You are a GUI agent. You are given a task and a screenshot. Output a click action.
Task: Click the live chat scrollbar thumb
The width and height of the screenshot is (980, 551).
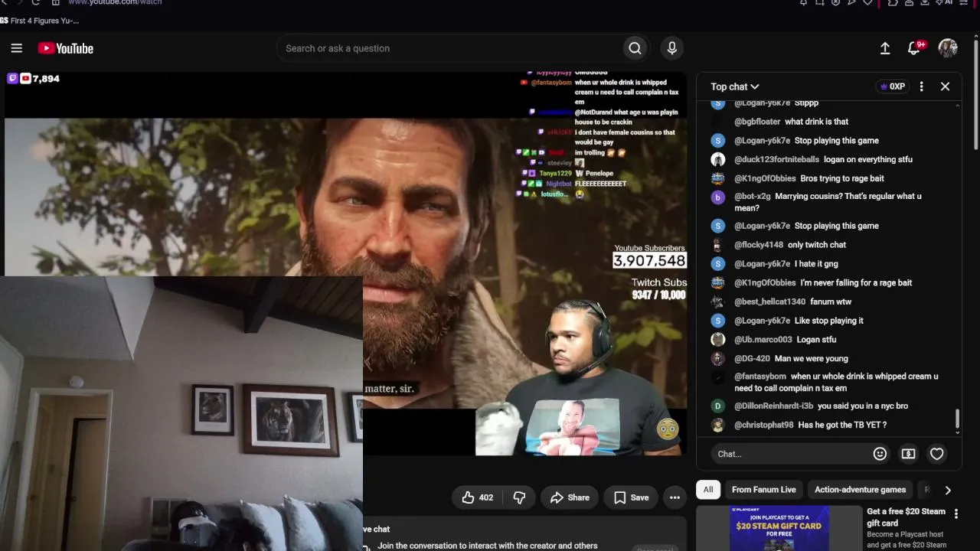pyautogui.click(x=957, y=419)
